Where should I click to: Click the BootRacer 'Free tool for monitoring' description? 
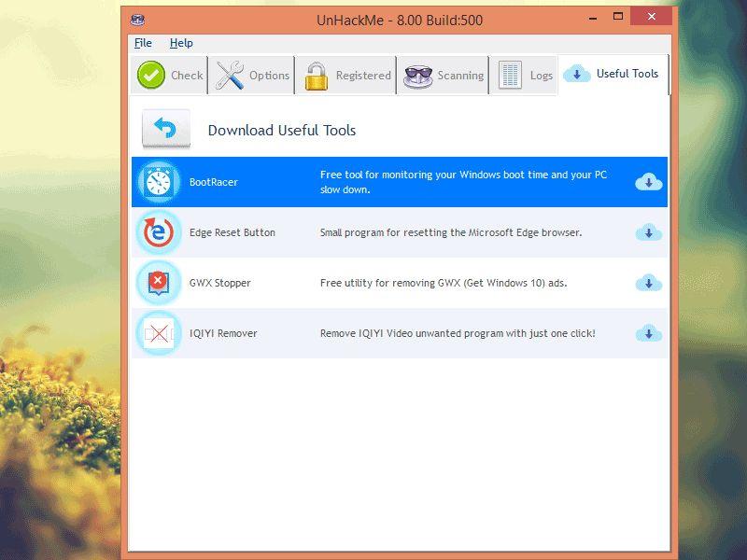click(463, 182)
